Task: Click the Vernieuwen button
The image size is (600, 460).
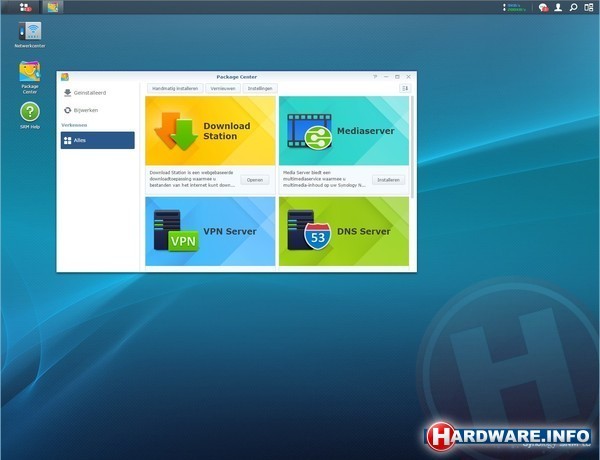Action: coord(223,88)
